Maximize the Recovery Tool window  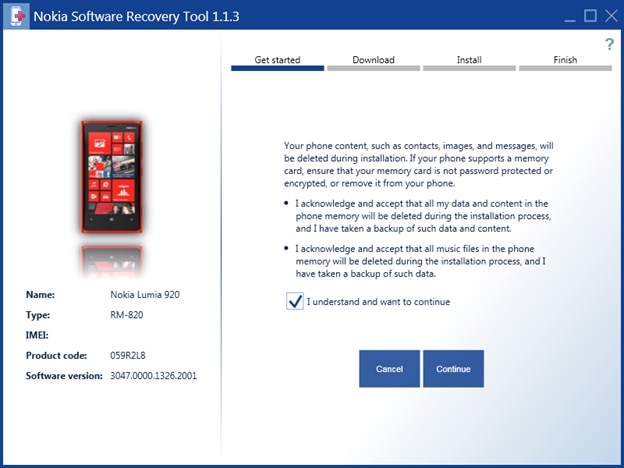click(590, 15)
